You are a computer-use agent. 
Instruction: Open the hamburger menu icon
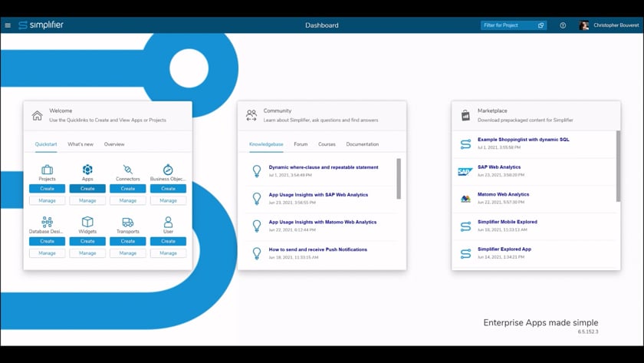tap(8, 25)
